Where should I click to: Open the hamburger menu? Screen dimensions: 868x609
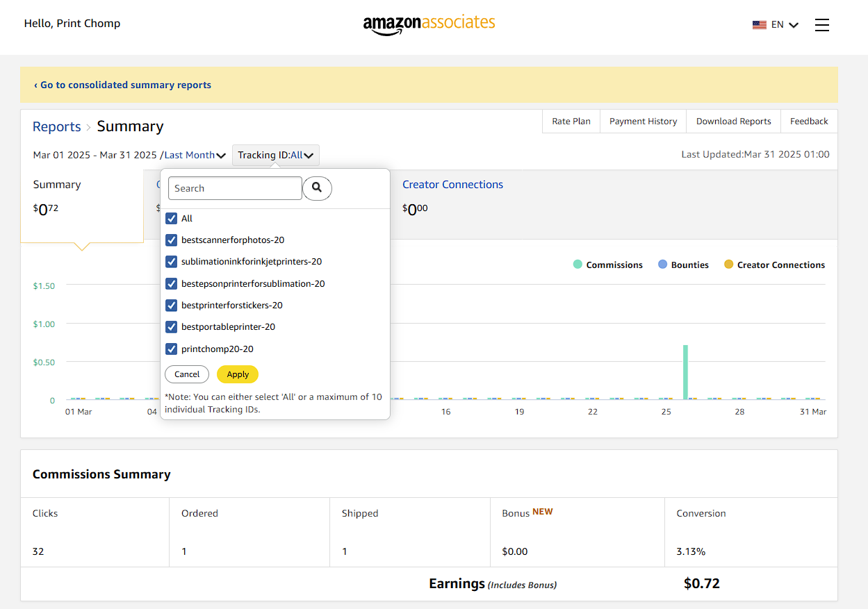pos(822,25)
